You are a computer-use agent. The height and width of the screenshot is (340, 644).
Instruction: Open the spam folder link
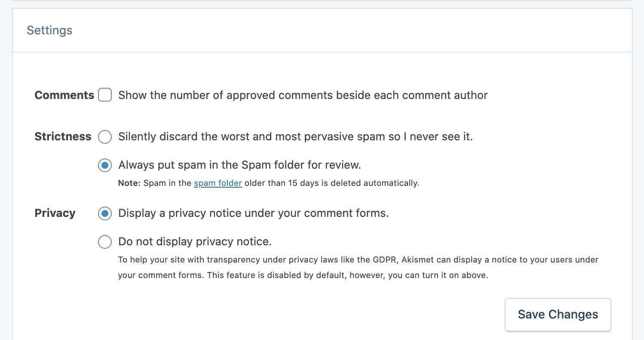(x=218, y=183)
